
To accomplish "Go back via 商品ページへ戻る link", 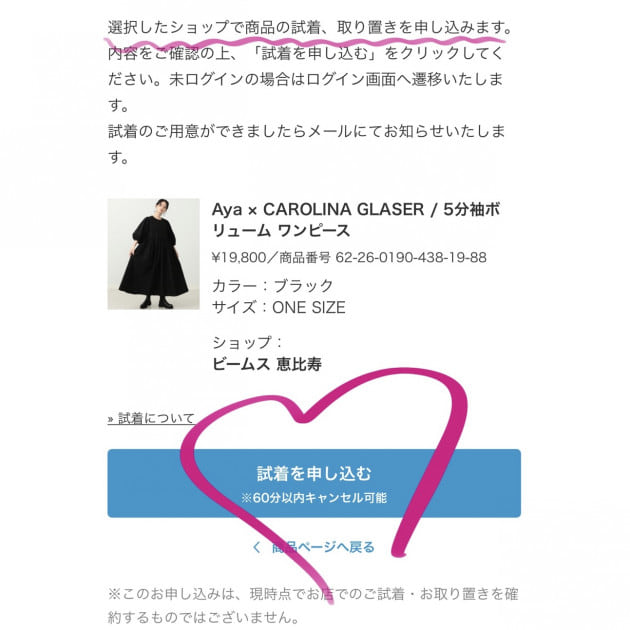I will coord(313,547).
